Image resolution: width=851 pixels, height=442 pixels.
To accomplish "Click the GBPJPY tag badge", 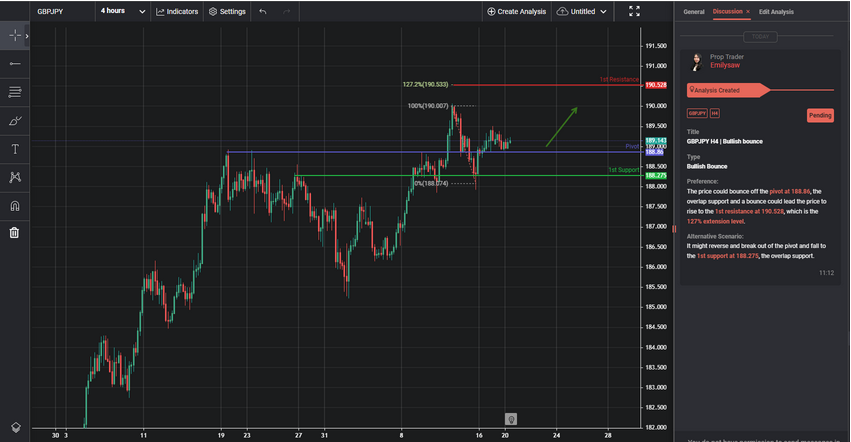I will coord(697,113).
